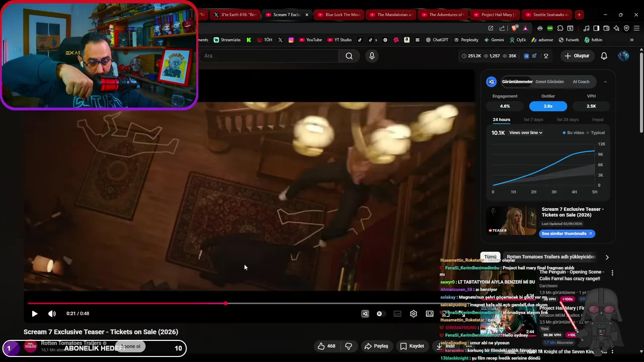Viewport: 644px width, 362px height.
Task: Open the Brave wallet icon
Action: [606, 28]
